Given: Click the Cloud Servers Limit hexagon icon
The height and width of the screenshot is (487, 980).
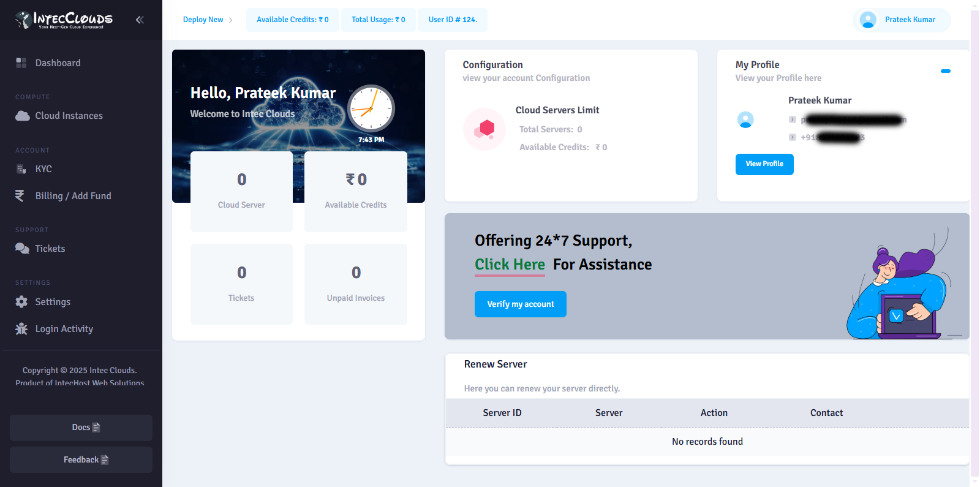Looking at the screenshot, I should [x=484, y=129].
